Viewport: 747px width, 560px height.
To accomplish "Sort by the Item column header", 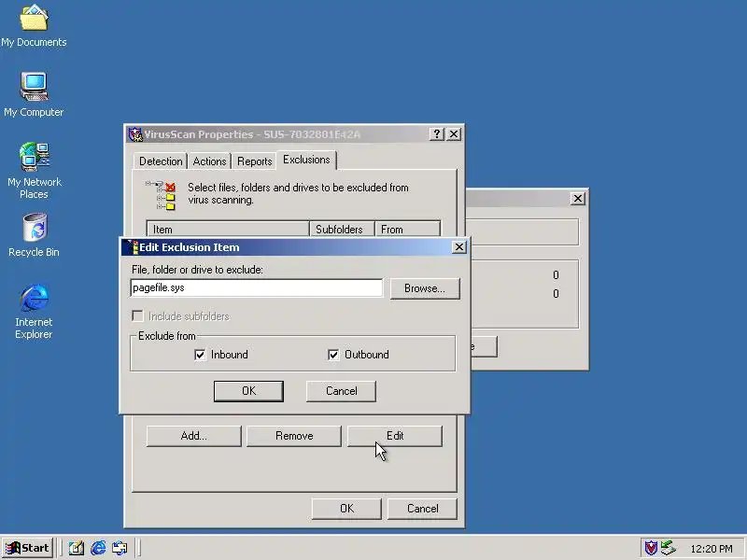I will 228,229.
